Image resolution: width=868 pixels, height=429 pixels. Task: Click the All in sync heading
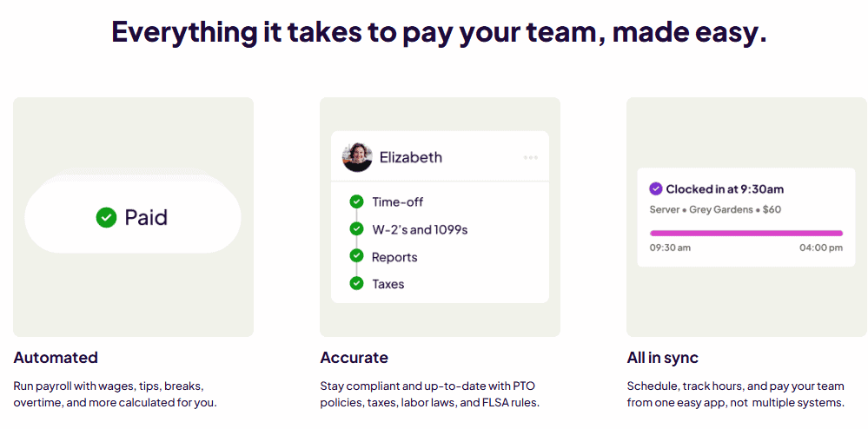pos(662,358)
